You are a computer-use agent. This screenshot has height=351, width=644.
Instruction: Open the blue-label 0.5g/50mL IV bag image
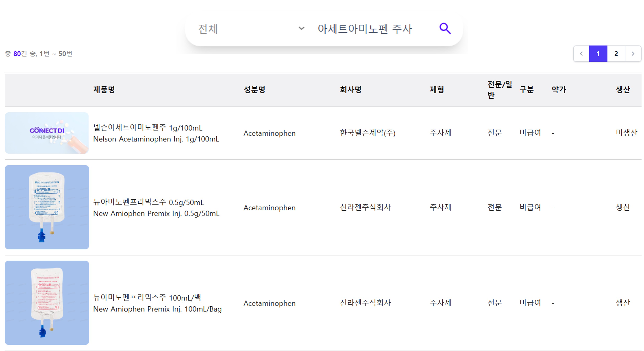point(47,207)
